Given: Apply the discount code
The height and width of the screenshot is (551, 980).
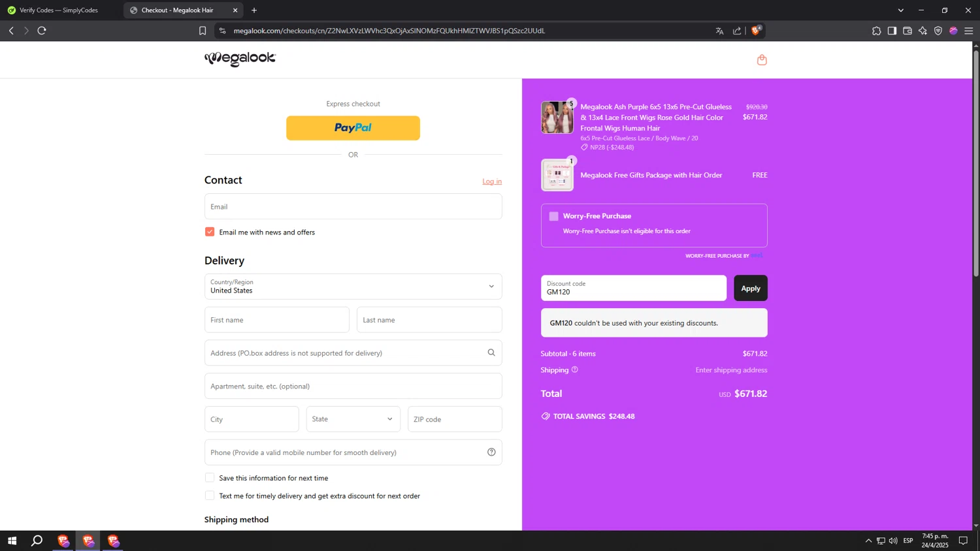Looking at the screenshot, I should [x=751, y=288].
